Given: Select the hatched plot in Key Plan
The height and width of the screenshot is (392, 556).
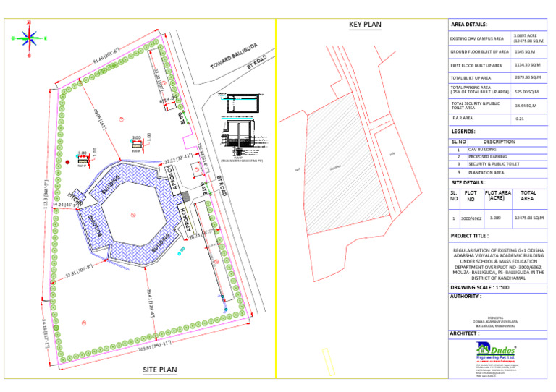Looking at the screenshot, I should tap(348, 163).
